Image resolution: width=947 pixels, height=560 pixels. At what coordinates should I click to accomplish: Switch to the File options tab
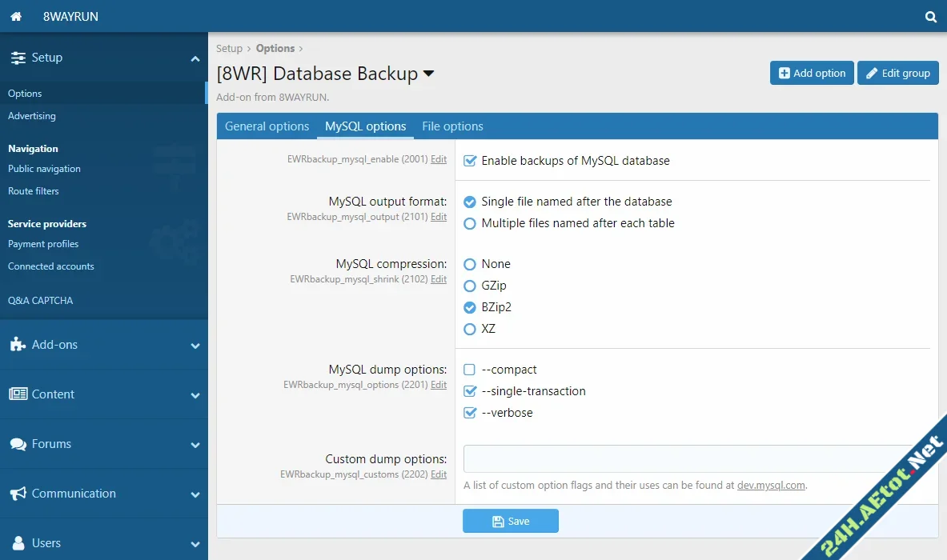click(452, 126)
